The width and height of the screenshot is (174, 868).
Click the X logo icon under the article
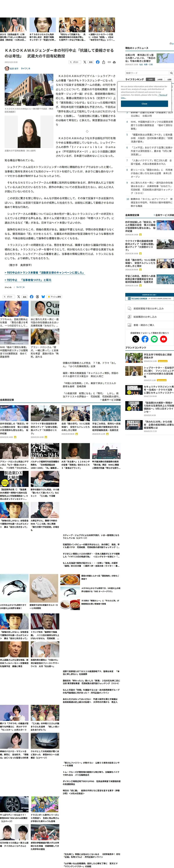pos(19,297)
